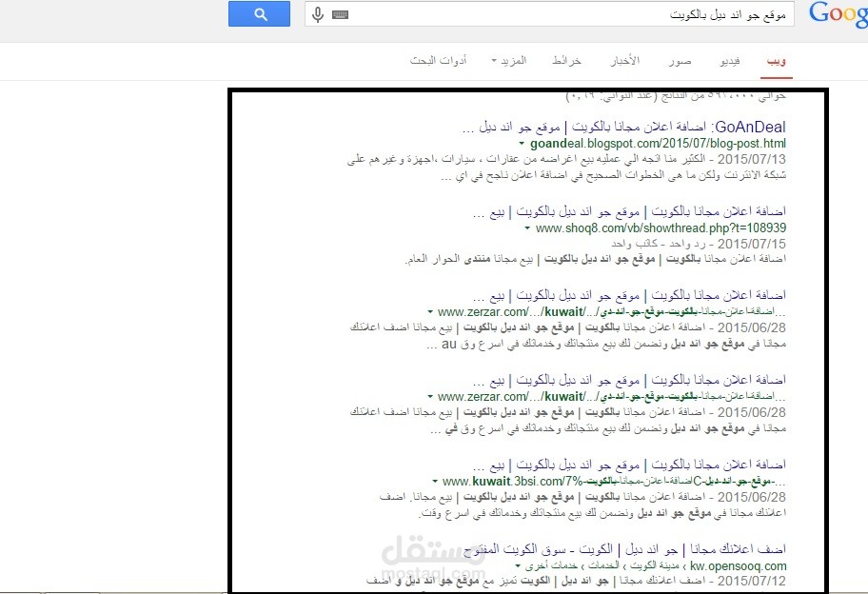Open the on-screen keyboard icon

point(341,15)
